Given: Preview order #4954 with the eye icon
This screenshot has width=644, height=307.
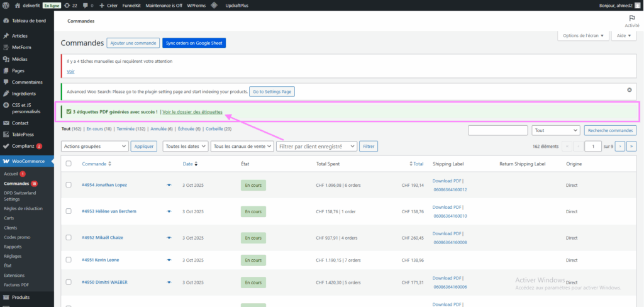Looking at the screenshot, I should (x=169, y=186).
